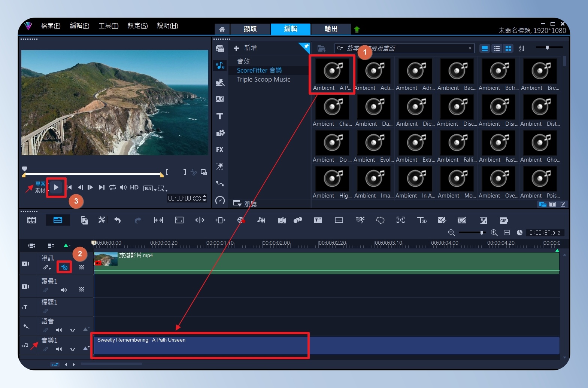Jump to the preview end
The height and width of the screenshot is (388, 588).
pos(101,187)
